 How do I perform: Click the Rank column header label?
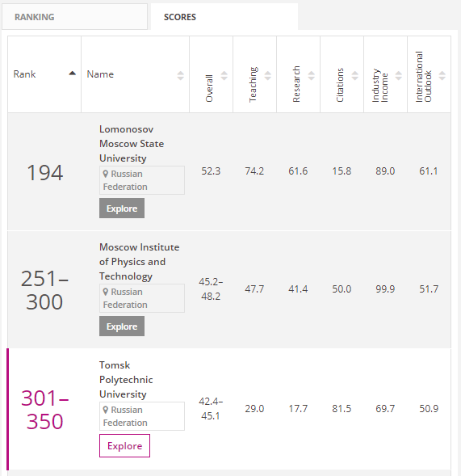pyautogui.click(x=24, y=74)
